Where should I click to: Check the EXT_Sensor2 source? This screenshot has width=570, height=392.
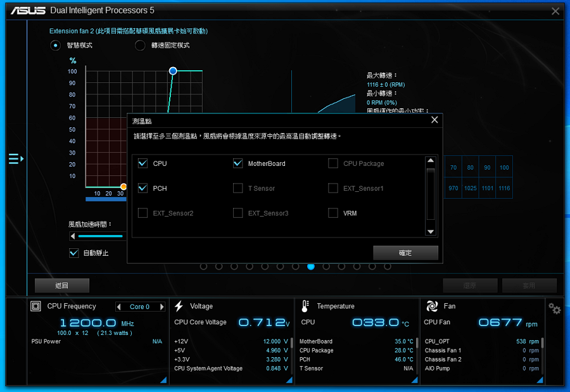coord(143,213)
